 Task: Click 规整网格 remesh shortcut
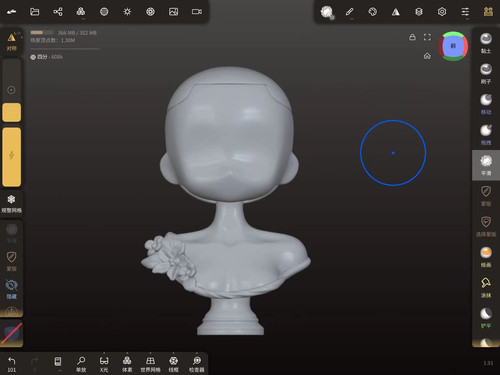(x=12, y=204)
